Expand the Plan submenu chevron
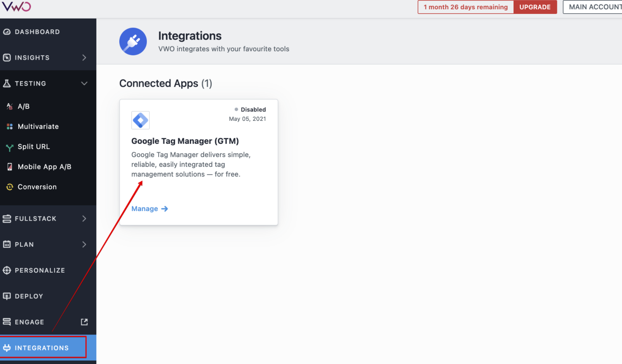Viewport: 622px width, 364px height. coord(84,244)
